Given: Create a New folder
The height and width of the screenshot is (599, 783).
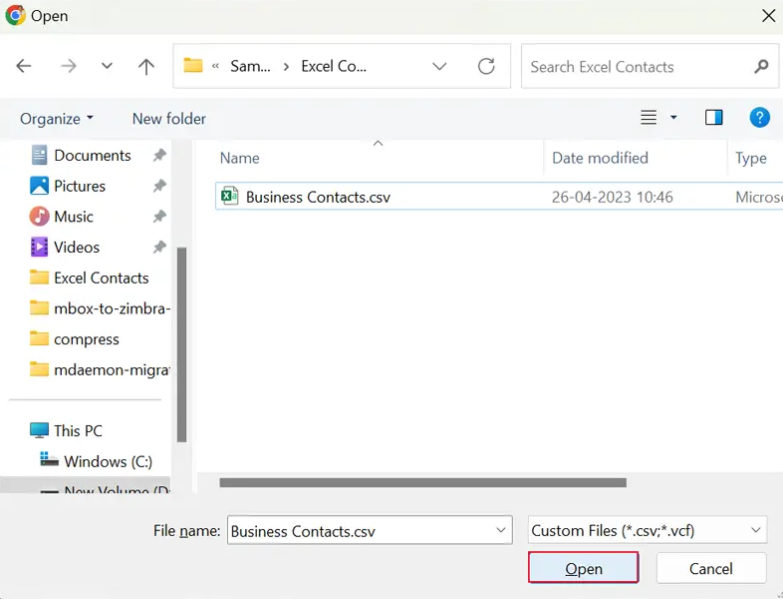Looking at the screenshot, I should [169, 119].
